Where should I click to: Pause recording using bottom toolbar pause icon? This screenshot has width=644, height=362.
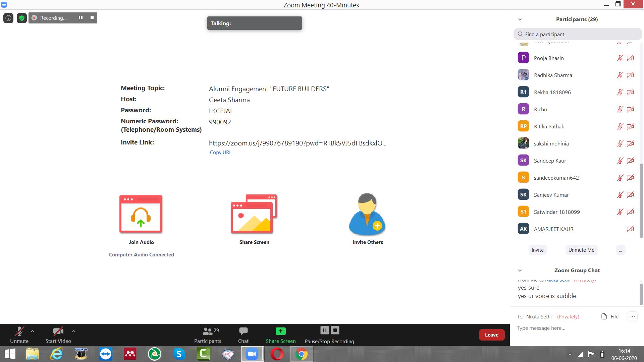tap(324, 330)
